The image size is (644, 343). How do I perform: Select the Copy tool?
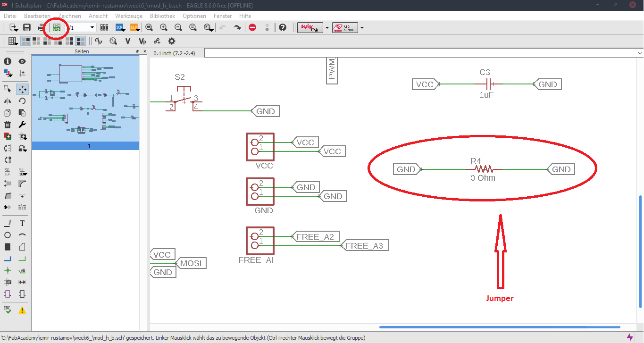tap(8, 113)
